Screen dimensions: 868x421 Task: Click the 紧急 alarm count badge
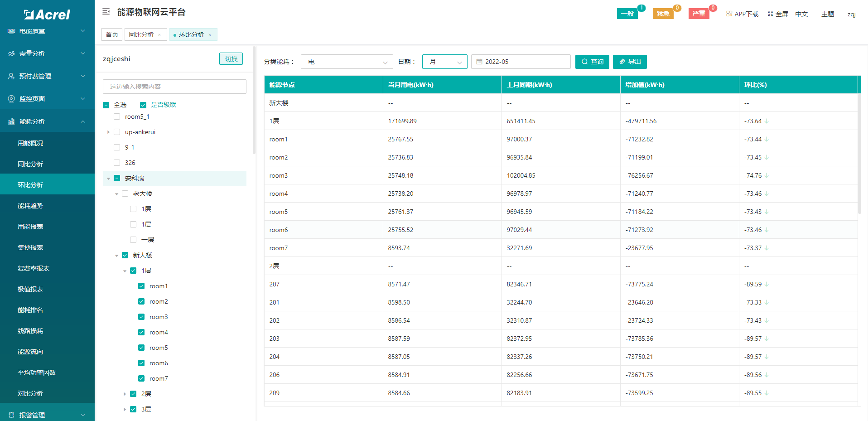coord(677,8)
